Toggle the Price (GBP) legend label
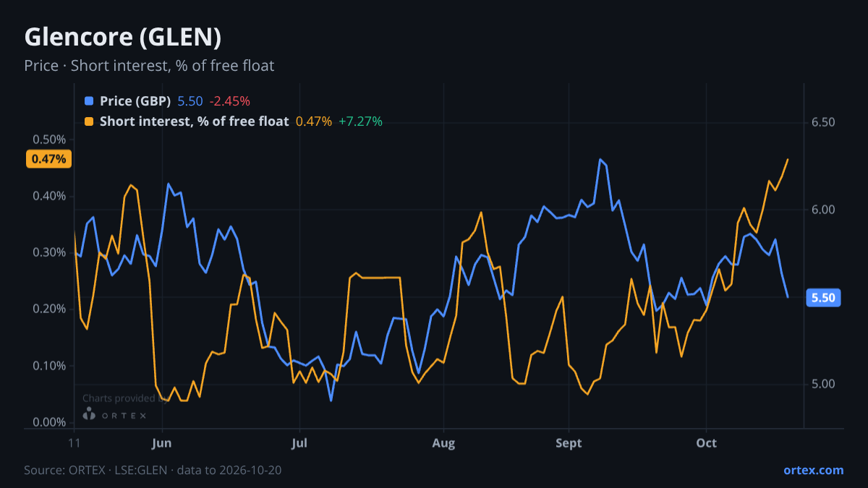The image size is (868, 488). pyautogui.click(x=135, y=101)
